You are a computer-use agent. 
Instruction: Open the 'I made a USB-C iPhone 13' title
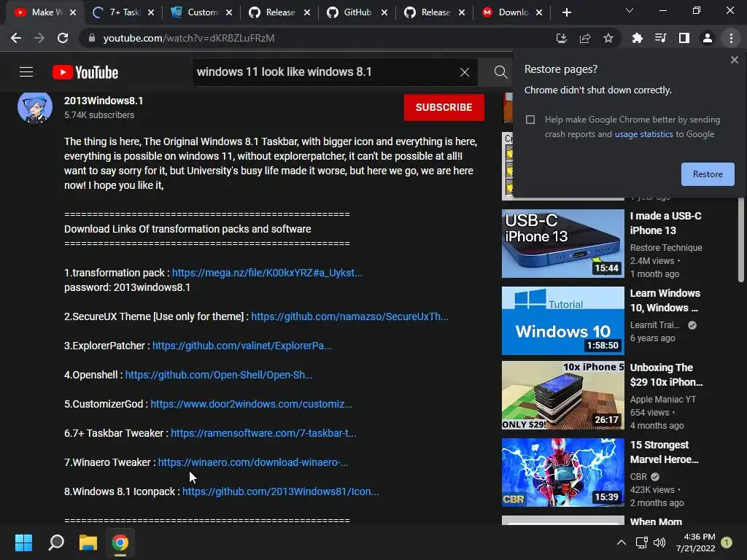tap(665, 223)
